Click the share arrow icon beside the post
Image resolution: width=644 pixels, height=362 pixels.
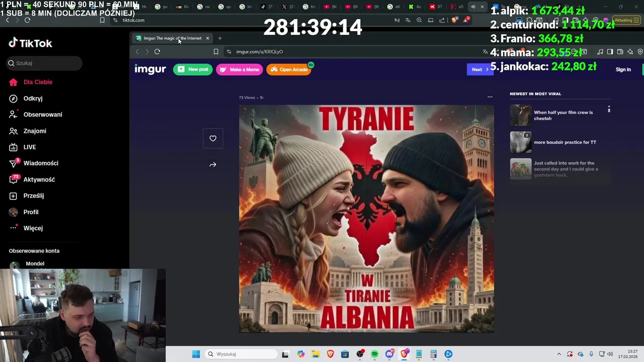click(x=213, y=164)
